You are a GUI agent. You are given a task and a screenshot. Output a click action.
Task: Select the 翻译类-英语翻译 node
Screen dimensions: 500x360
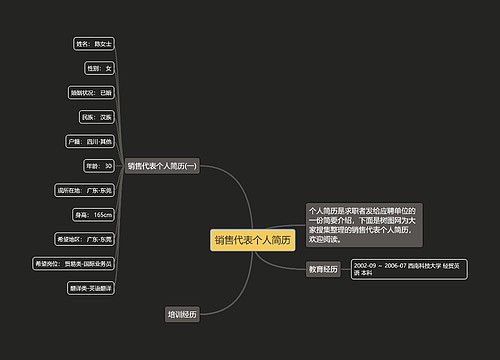coord(91,288)
